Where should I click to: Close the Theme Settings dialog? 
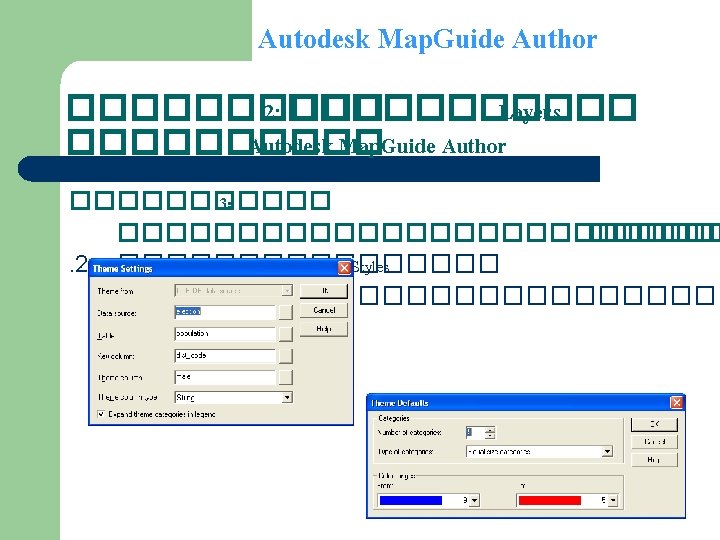pos(344,268)
